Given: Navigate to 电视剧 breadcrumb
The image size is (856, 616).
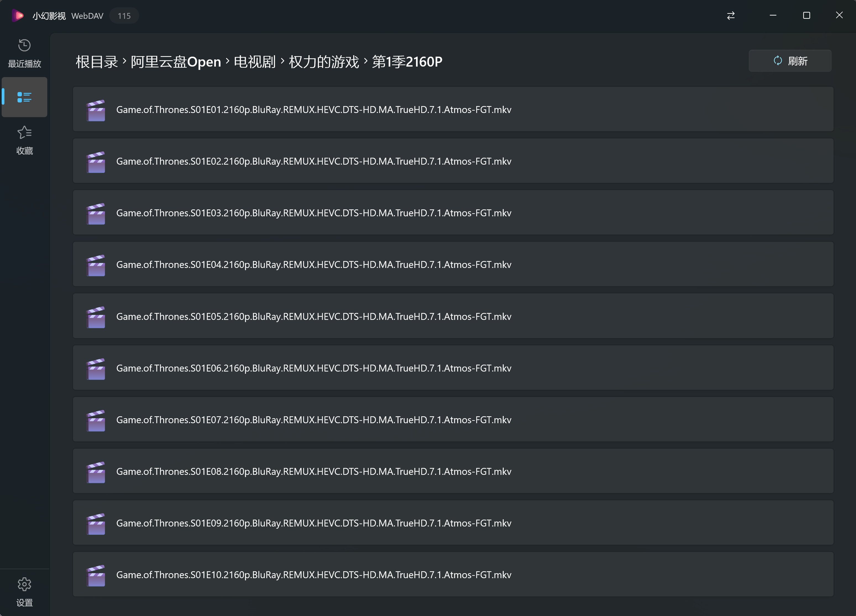Looking at the screenshot, I should pos(255,62).
